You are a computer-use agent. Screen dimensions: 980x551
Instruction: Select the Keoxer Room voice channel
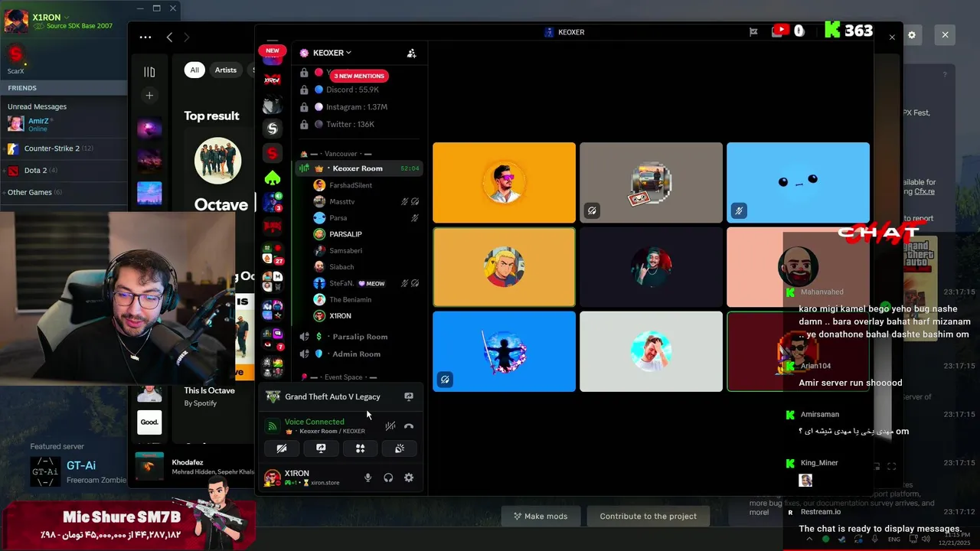coord(358,168)
